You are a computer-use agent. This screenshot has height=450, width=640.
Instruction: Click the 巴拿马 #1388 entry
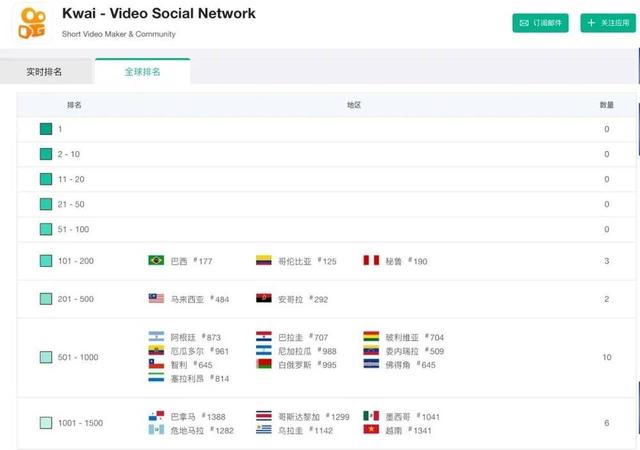tap(198, 417)
